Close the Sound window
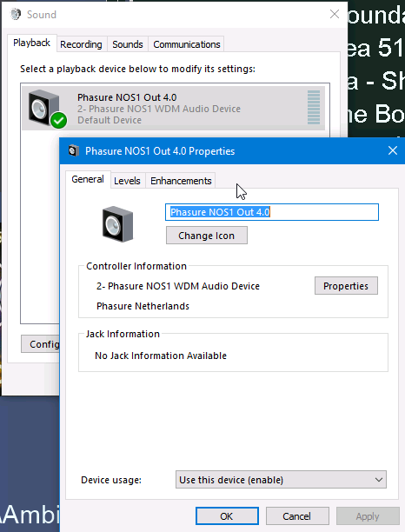 tap(335, 14)
